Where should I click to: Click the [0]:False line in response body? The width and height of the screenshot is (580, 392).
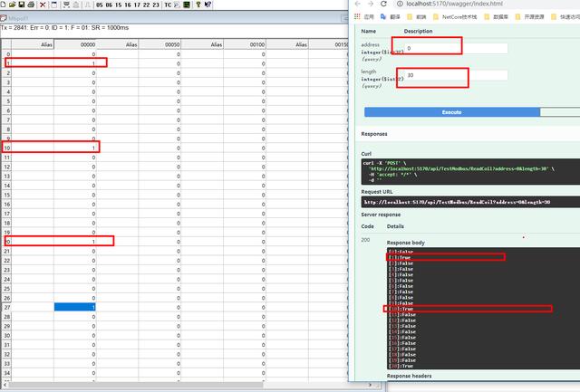[x=401, y=252]
